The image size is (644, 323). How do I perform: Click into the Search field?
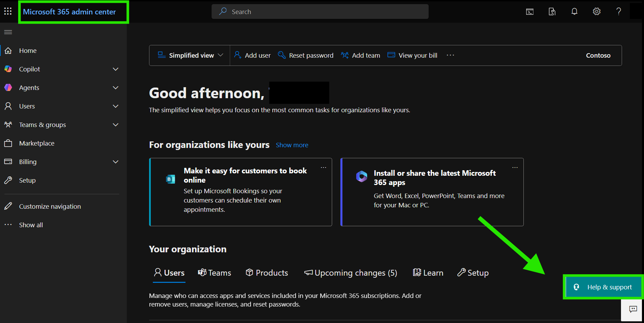click(320, 12)
